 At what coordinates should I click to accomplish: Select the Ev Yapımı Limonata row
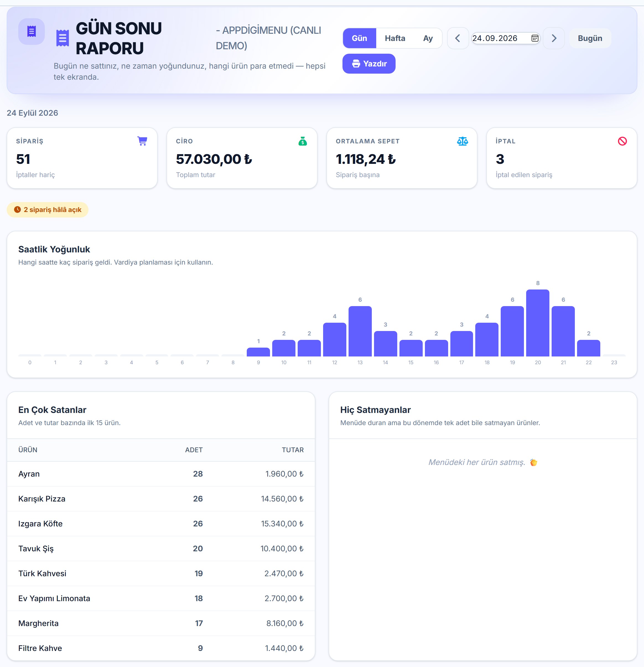(161, 598)
